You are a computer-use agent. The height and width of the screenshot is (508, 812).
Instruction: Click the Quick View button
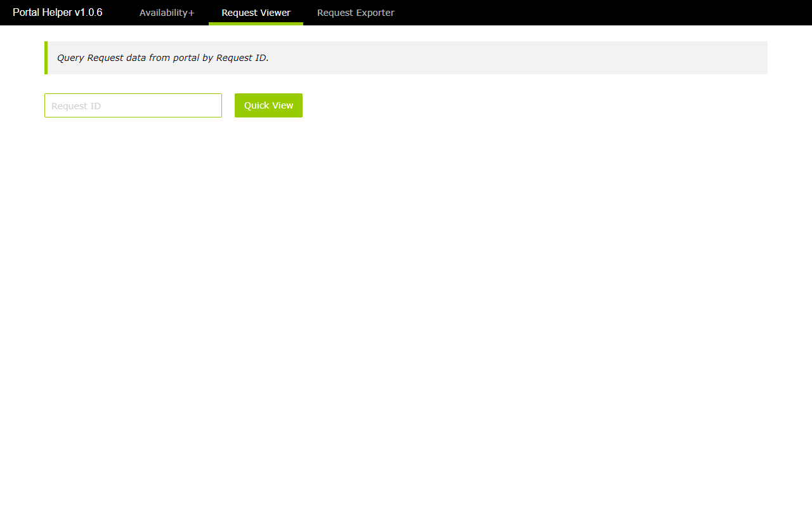click(268, 105)
